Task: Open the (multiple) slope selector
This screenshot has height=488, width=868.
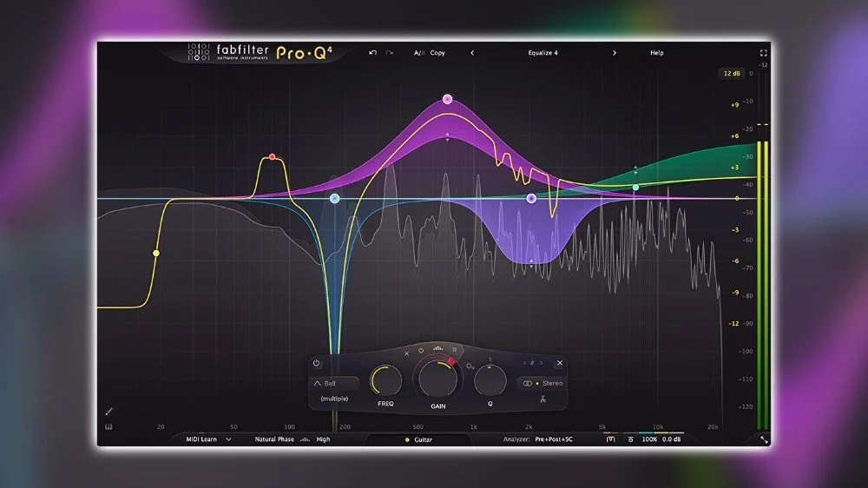Action: point(334,399)
